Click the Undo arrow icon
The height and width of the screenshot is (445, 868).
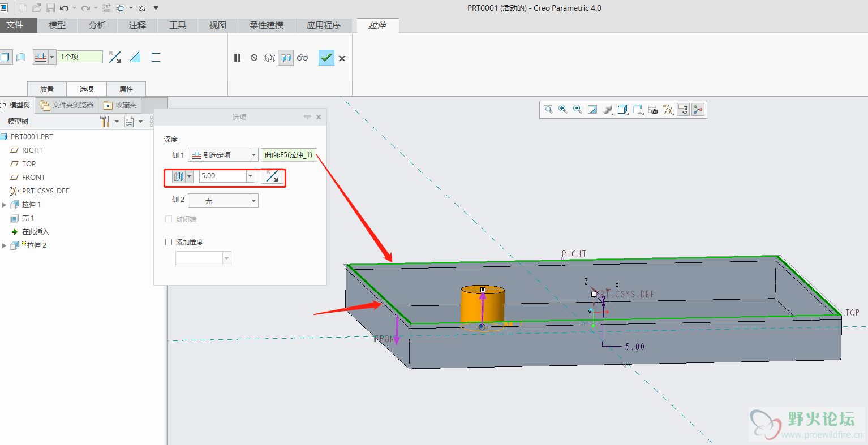point(64,8)
